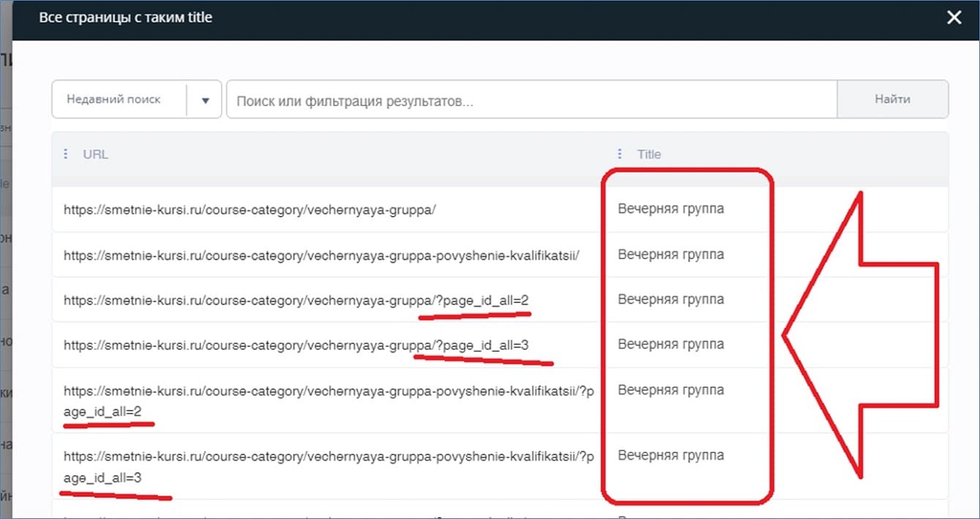This screenshot has width=980, height=519.
Task: Select the Title cell in the first row
Action: tap(671, 209)
